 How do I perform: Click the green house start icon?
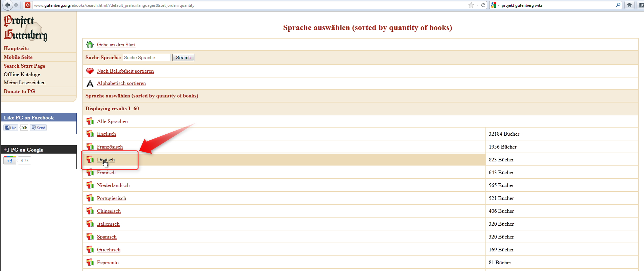tap(90, 44)
